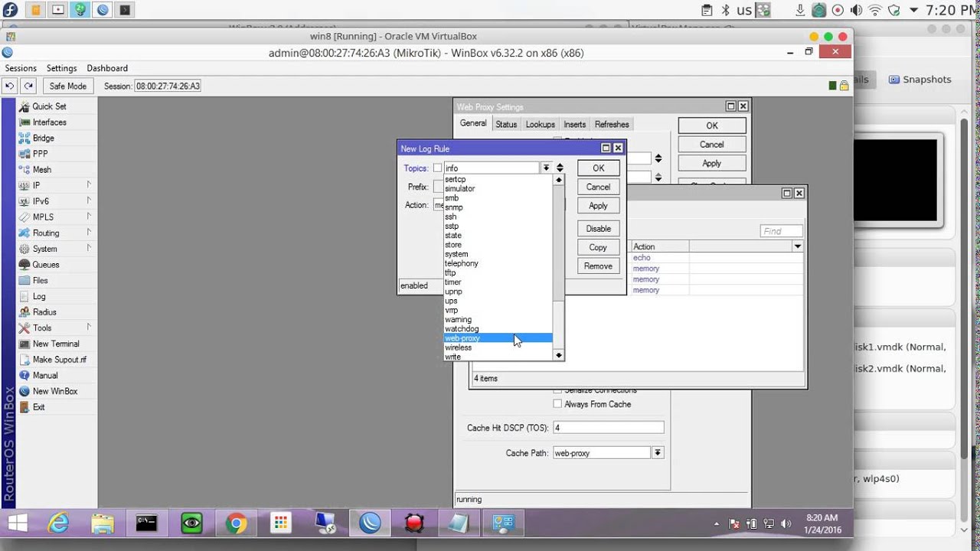
Task: Expand the Routing submenu in sidebar
Action: tap(89, 233)
